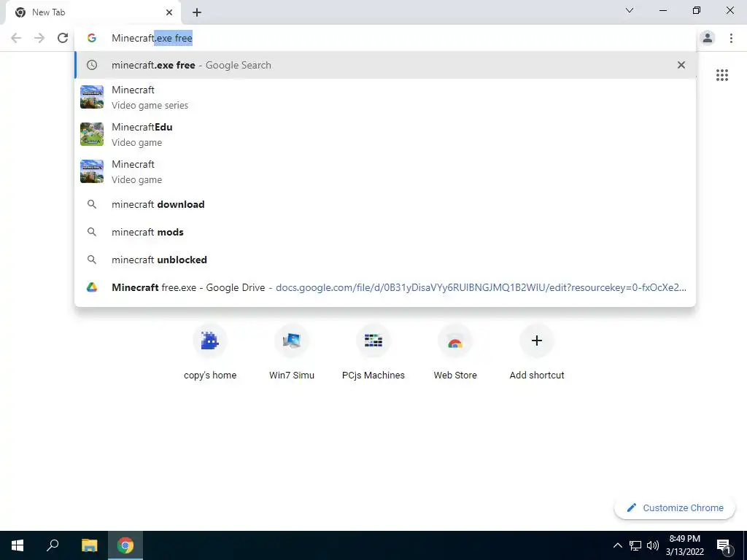Click search icon beside minecraft mods
Image resolution: width=747 pixels, height=560 pixels.
point(92,232)
